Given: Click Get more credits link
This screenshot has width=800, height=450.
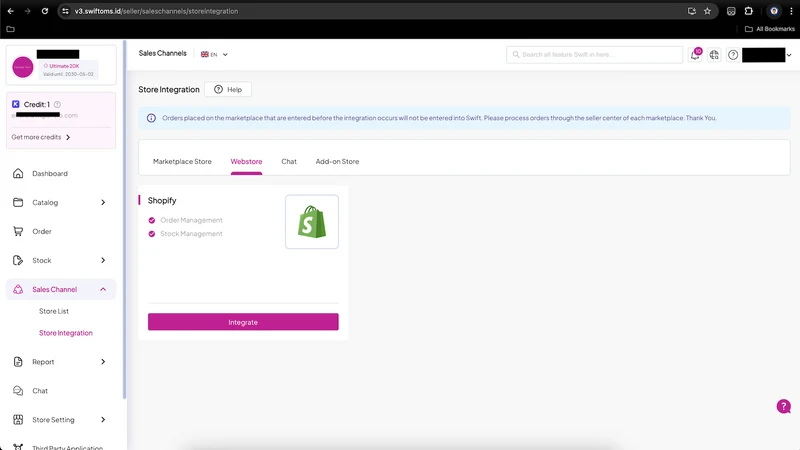Looking at the screenshot, I should pos(41,137).
